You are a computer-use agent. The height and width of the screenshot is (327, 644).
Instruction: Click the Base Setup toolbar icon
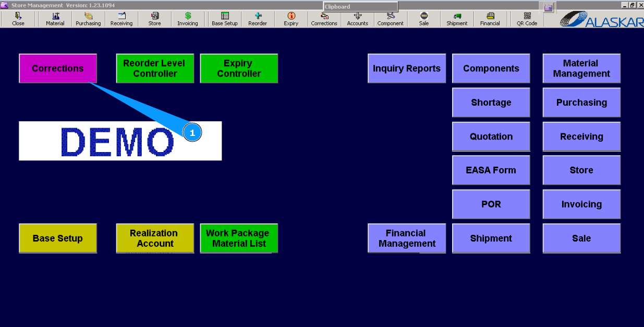tap(225, 19)
